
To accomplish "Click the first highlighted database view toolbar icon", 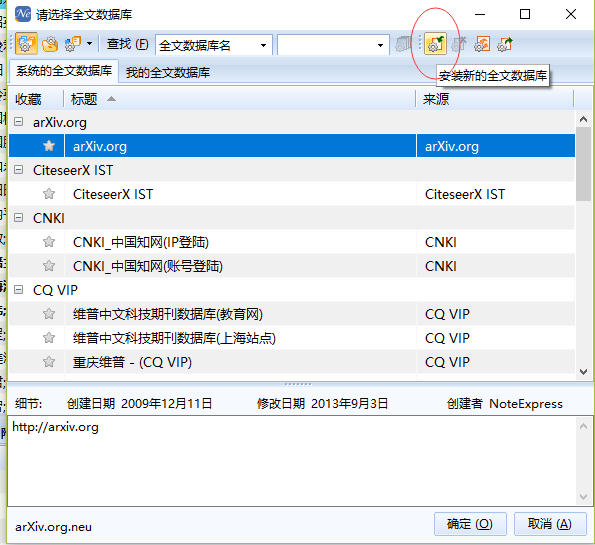I will pos(26,44).
